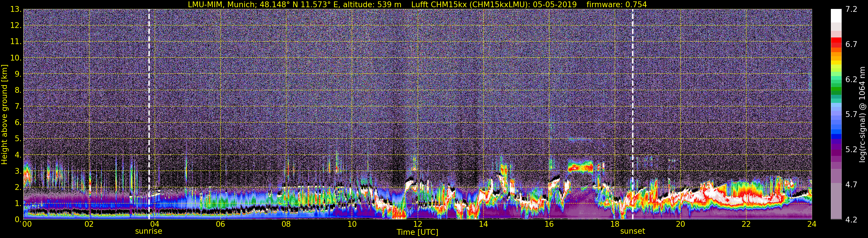Click the time axis tick label 16
The image size is (868, 238).
point(549,224)
